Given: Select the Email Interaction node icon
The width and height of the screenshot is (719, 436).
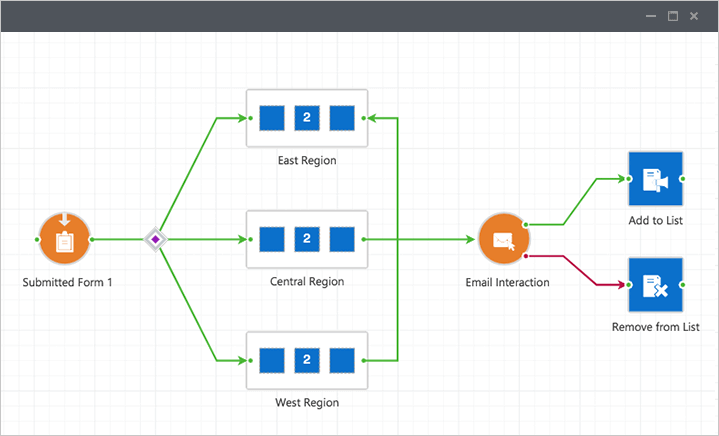Looking at the screenshot, I should click(502, 240).
